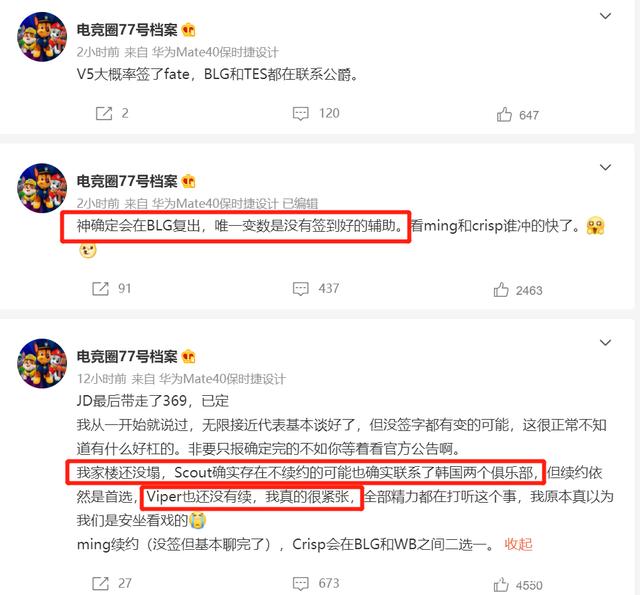Screen dimensions: 640x595
Task: Expand options chevron on the first post
Action: tap(605, 16)
